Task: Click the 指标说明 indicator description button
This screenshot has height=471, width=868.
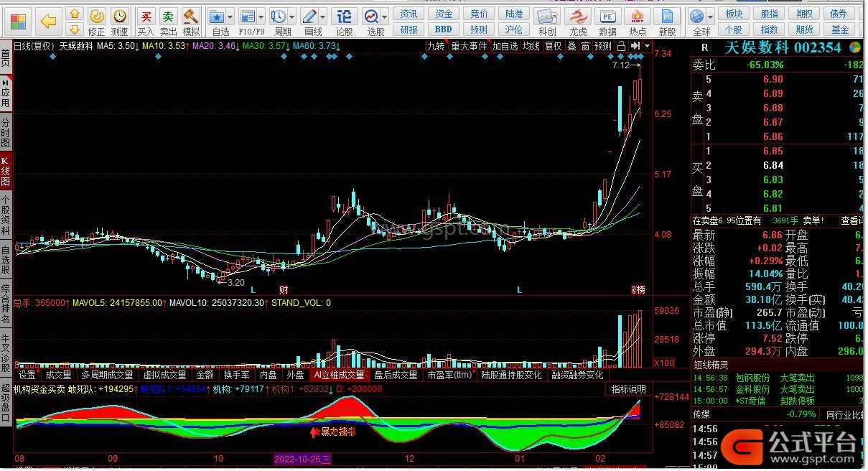Action: pyautogui.click(x=629, y=389)
